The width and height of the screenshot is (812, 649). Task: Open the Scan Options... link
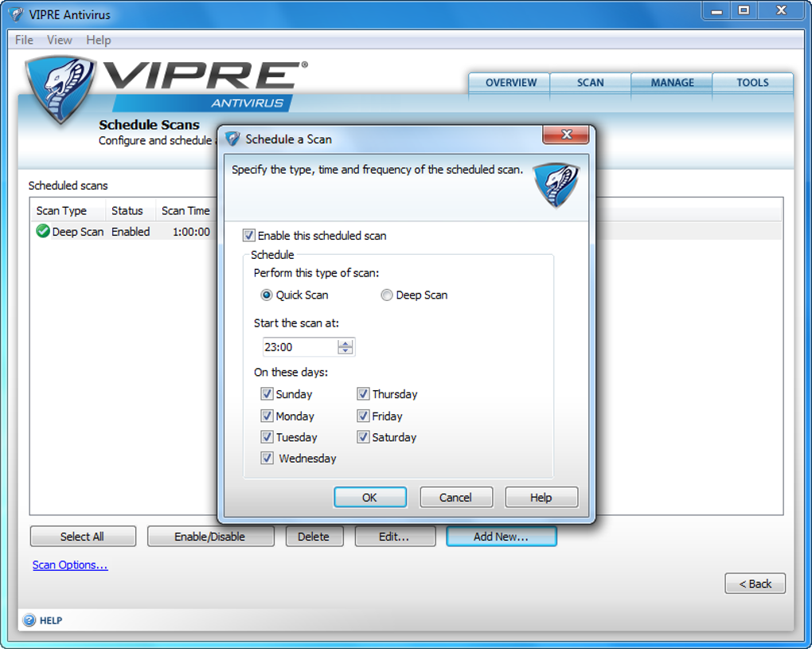coord(70,565)
